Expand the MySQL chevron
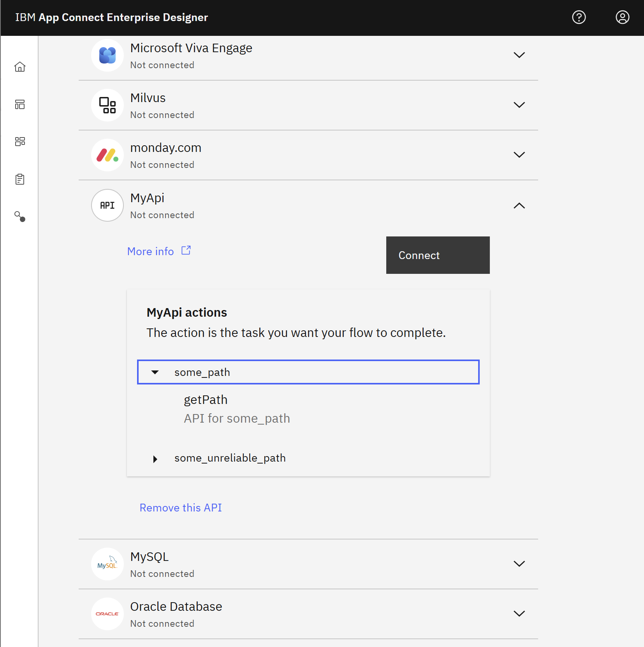This screenshot has height=647, width=644. click(519, 564)
